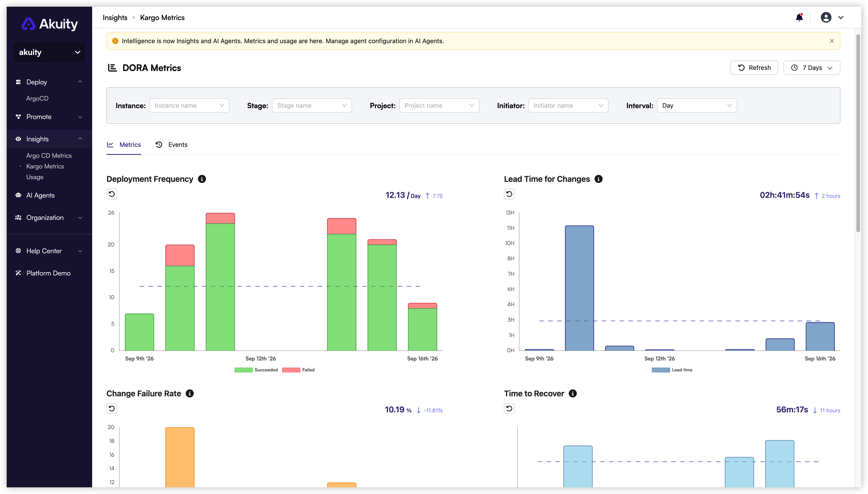Click the Refresh button
This screenshot has width=868, height=494.
[x=754, y=68]
